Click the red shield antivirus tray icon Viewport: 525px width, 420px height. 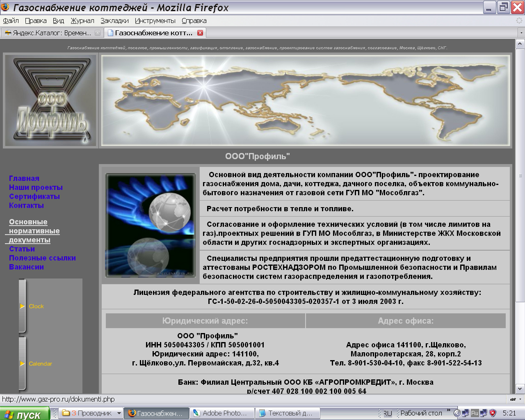[493, 413]
